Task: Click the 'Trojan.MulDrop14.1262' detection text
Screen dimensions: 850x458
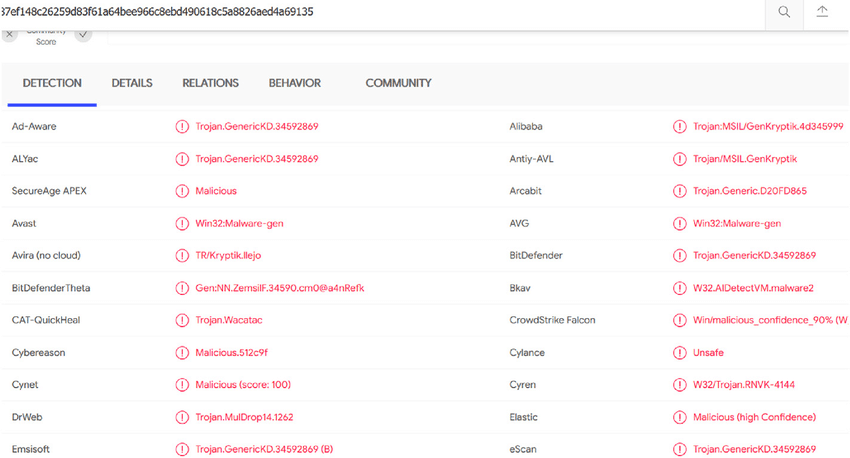Action: pyautogui.click(x=244, y=417)
